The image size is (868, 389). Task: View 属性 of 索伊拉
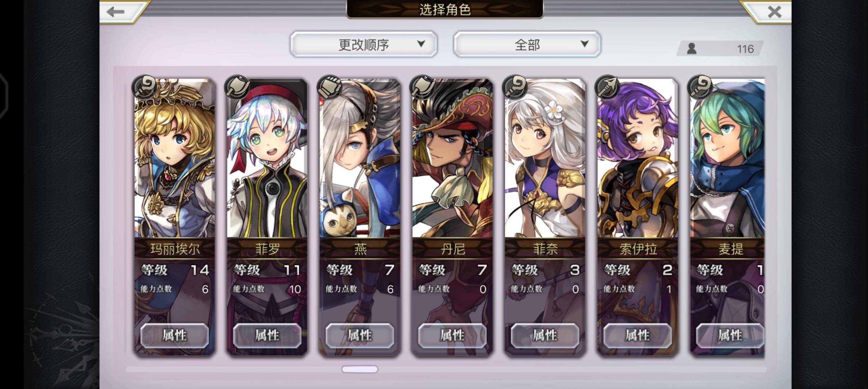[x=637, y=335]
